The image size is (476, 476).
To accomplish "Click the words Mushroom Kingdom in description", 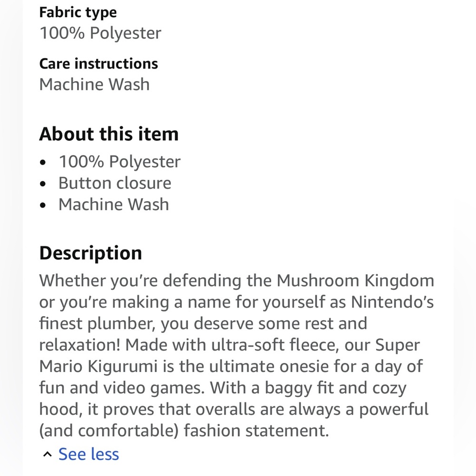I will click(355, 280).
